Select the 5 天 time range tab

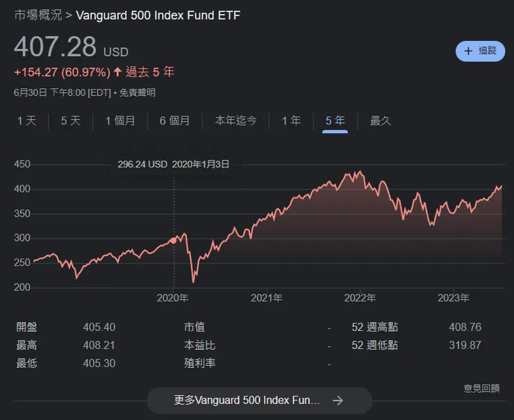[x=71, y=121]
